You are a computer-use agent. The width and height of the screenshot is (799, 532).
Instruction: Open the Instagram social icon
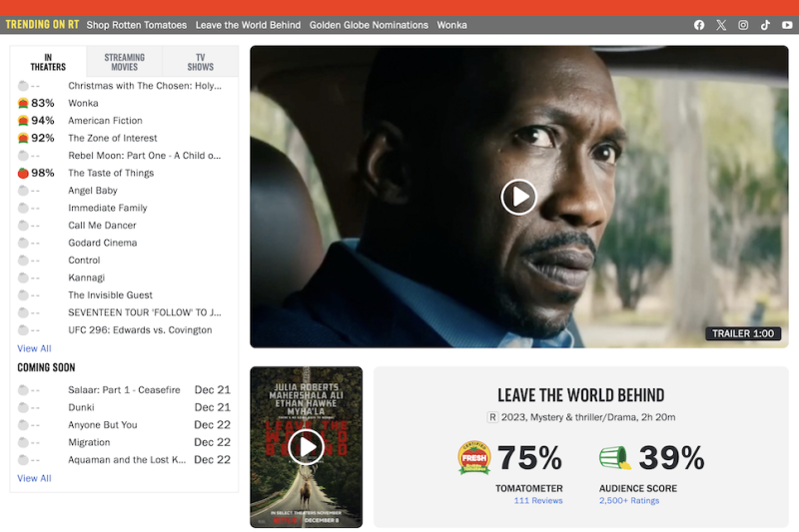pos(743,25)
